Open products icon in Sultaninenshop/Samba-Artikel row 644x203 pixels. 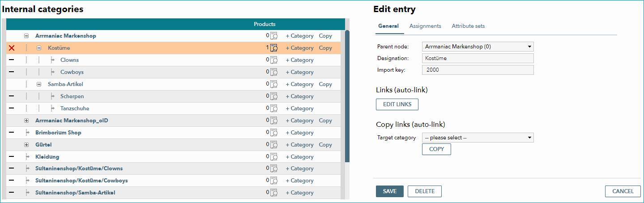tap(274, 193)
